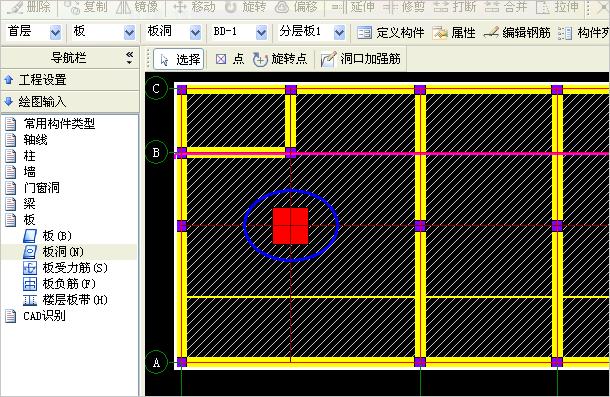Select 板(B) under the 板 category
610x397 pixels.
tap(47, 236)
